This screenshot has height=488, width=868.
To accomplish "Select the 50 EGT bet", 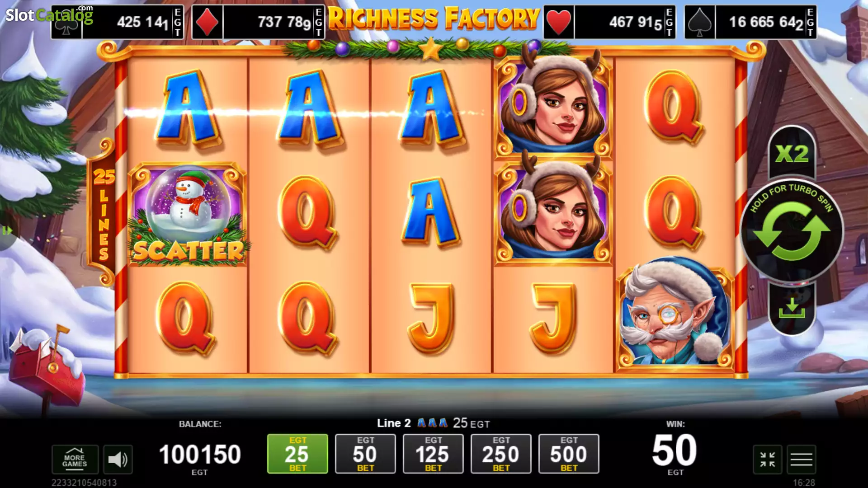I will [x=365, y=454].
